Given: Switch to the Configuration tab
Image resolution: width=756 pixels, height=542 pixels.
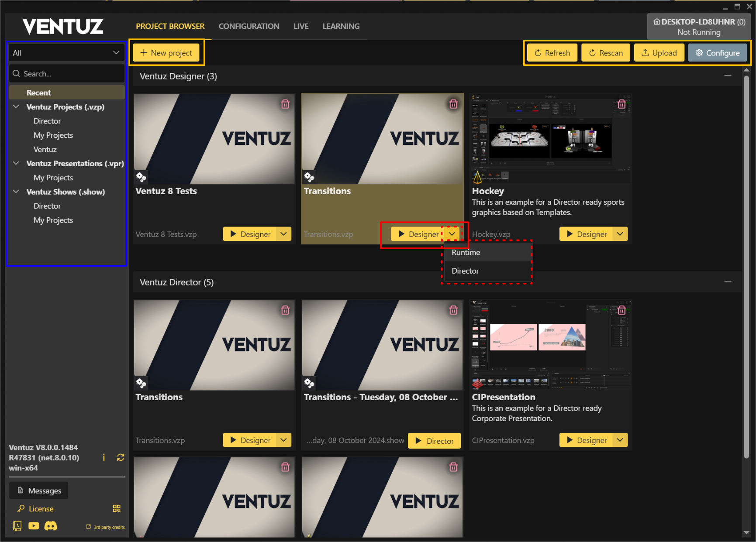Looking at the screenshot, I should click(x=249, y=26).
